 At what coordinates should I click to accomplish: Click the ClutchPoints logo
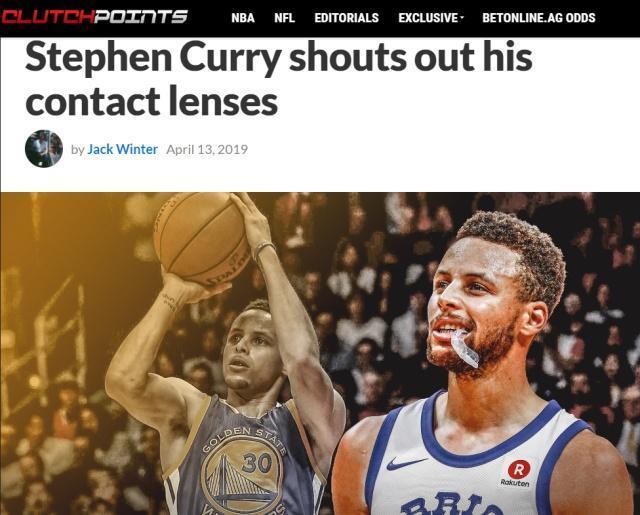coord(94,17)
